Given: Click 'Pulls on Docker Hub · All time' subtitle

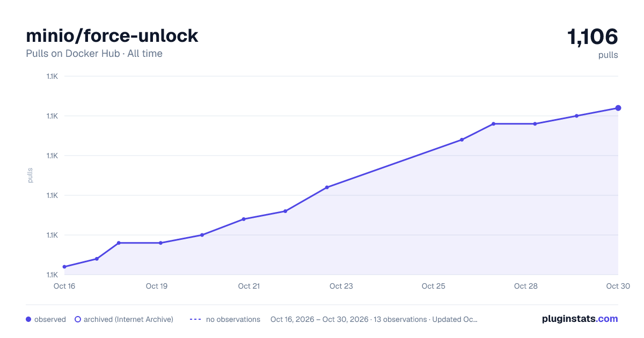Looking at the screenshot, I should coord(94,54).
